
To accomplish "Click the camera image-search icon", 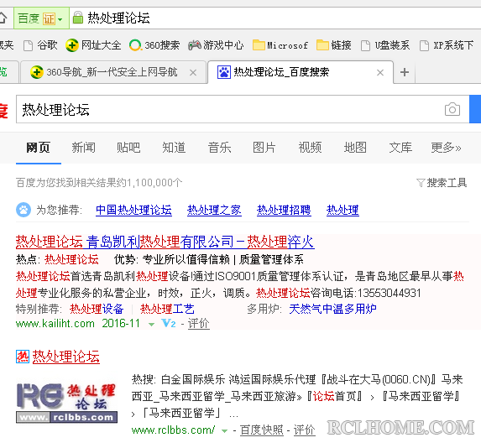I will pos(452,109).
